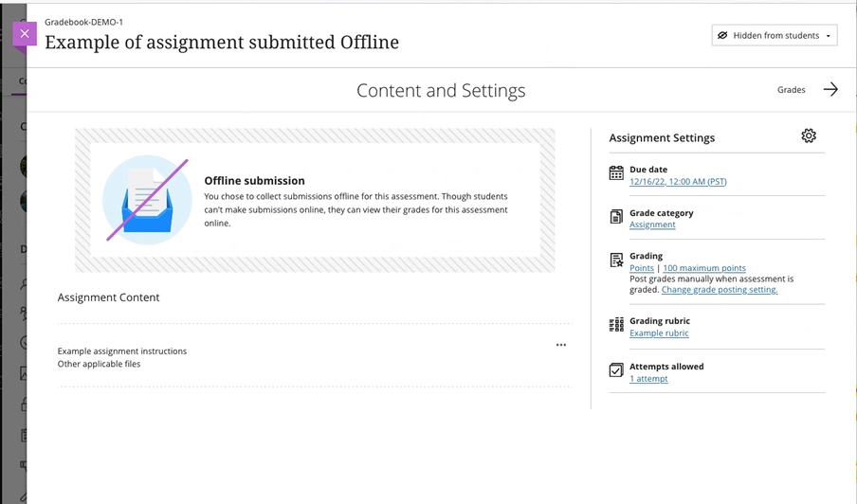Screen dimensions: 857x504
Task: Click the right arrow next to Grades
Action: point(830,90)
